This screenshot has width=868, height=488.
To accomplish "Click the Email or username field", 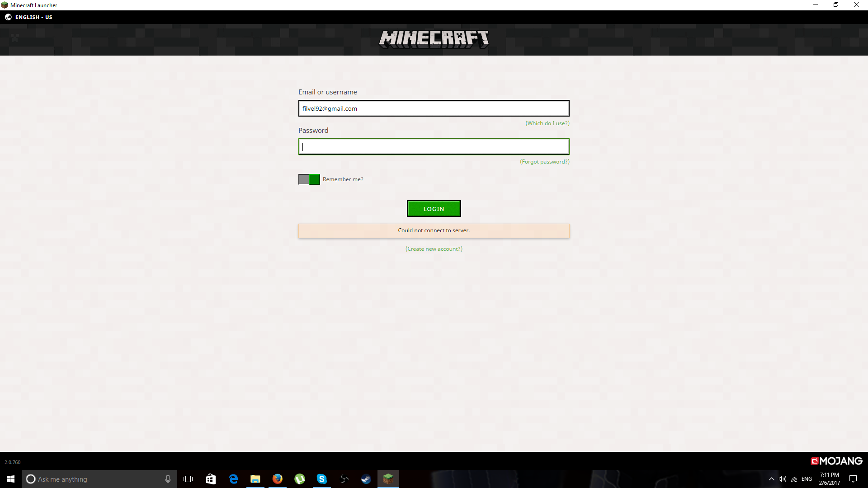I will point(434,108).
